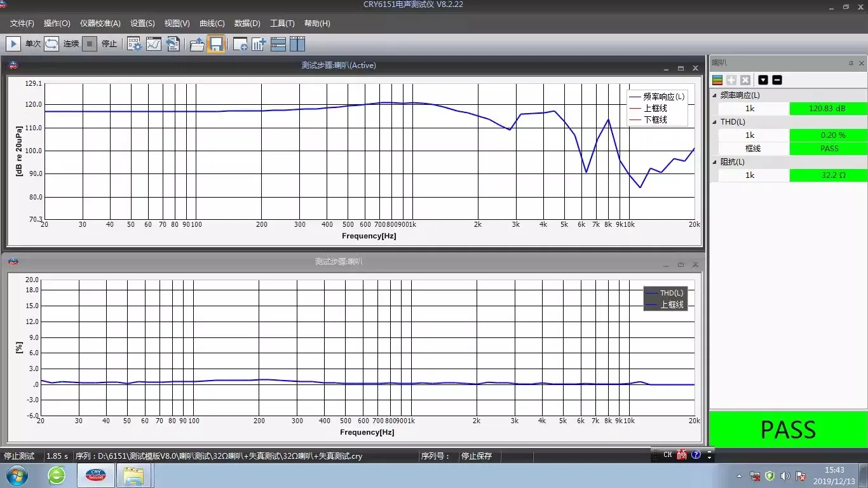Collapse all results with the black minus icon
868x488 pixels.
(776, 80)
